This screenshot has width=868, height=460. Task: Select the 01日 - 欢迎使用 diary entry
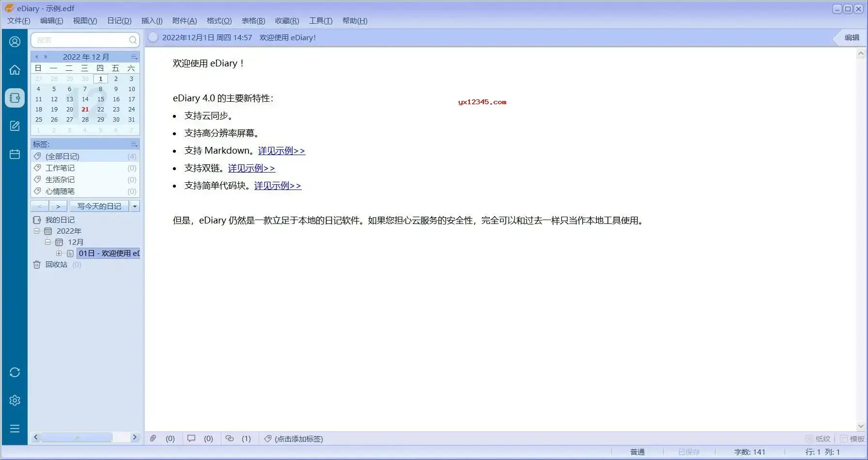click(108, 253)
